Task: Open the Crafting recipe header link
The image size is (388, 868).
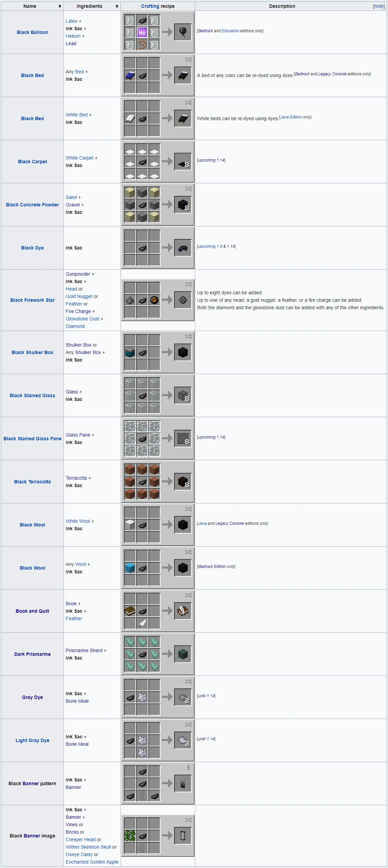Action: click(x=150, y=6)
